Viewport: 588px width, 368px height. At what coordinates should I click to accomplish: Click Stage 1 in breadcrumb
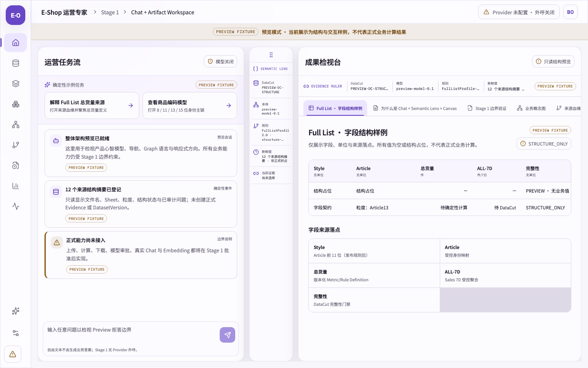pos(110,12)
